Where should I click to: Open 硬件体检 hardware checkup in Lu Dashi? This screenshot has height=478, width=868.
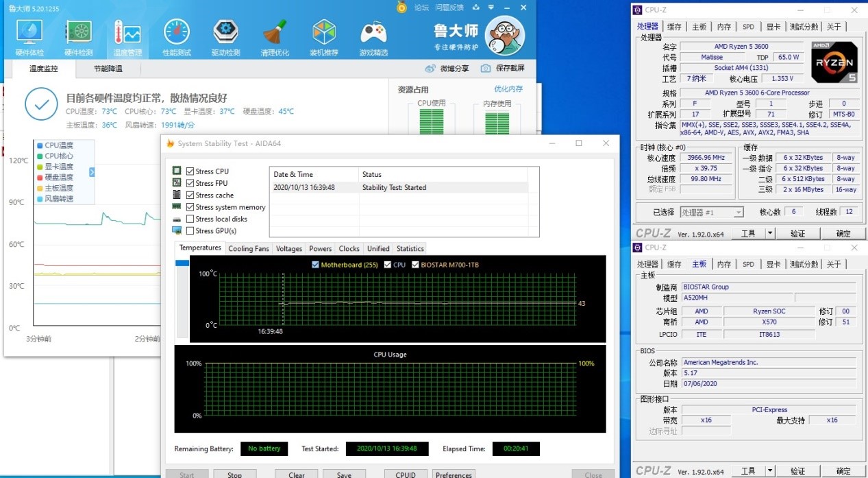pos(29,38)
